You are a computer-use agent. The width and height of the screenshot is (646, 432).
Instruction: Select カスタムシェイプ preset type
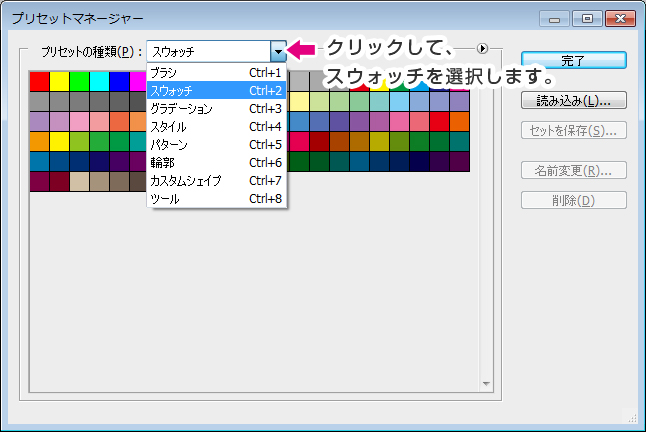[x=217, y=180]
